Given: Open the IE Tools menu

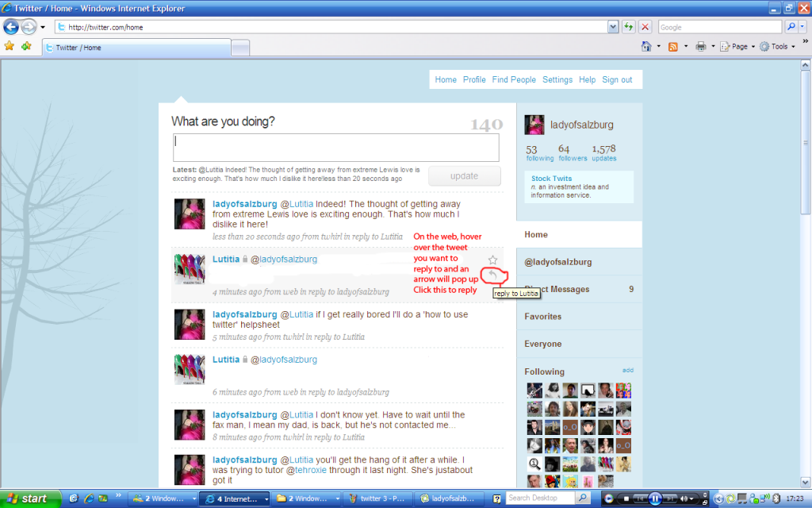Looking at the screenshot, I should pos(777,47).
